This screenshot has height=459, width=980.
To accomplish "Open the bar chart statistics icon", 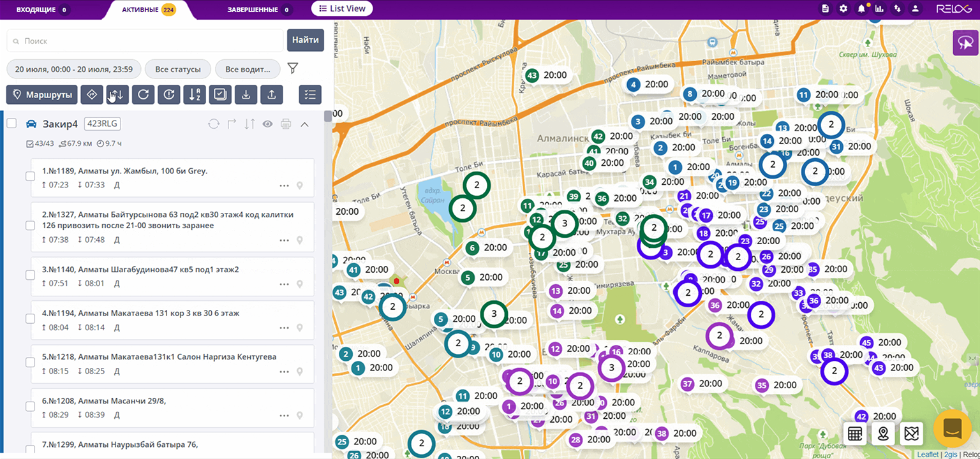I will pos(879,9).
